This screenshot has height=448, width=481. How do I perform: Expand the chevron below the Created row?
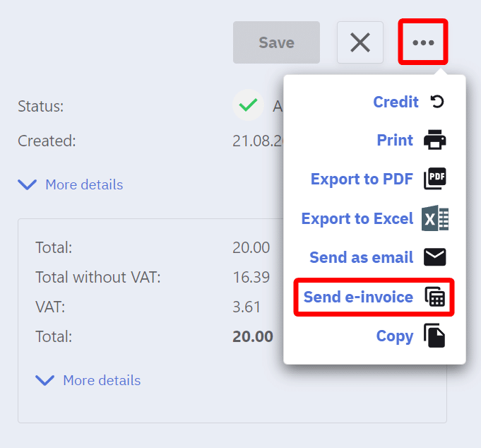click(28, 185)
